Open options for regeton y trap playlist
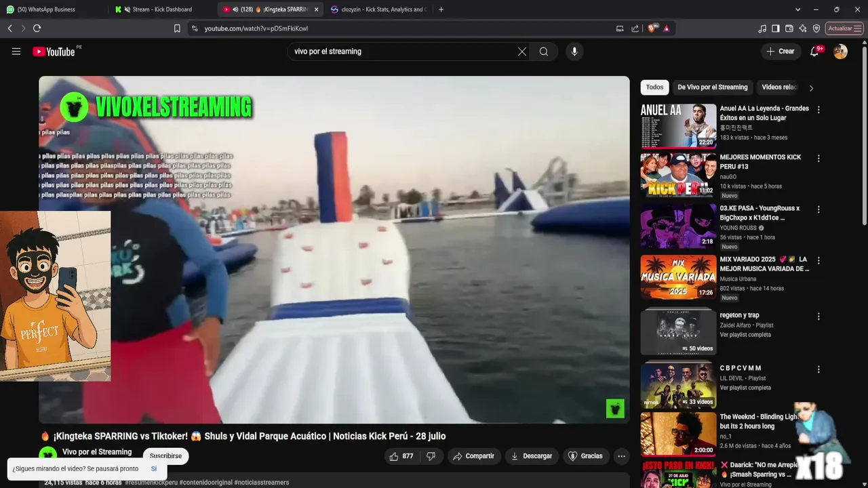The image size is (868, 488). pos(818,316)
